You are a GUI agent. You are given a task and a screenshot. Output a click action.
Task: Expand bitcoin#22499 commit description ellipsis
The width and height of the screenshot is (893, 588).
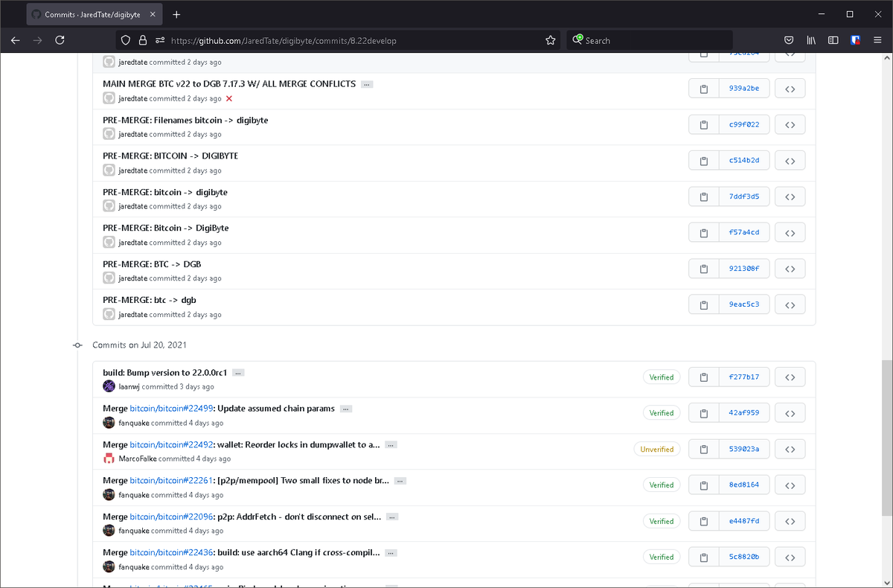[346, 409]
